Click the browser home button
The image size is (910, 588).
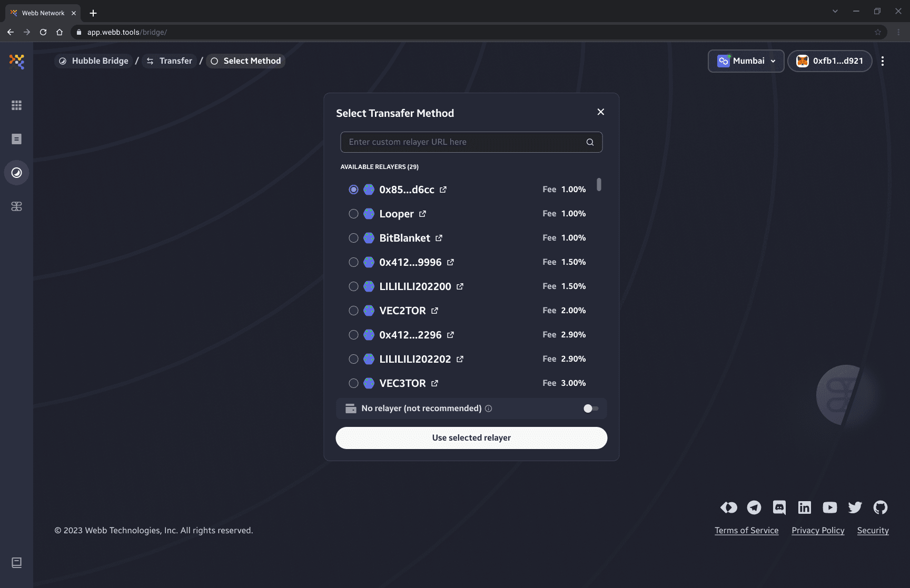(60, 32)
